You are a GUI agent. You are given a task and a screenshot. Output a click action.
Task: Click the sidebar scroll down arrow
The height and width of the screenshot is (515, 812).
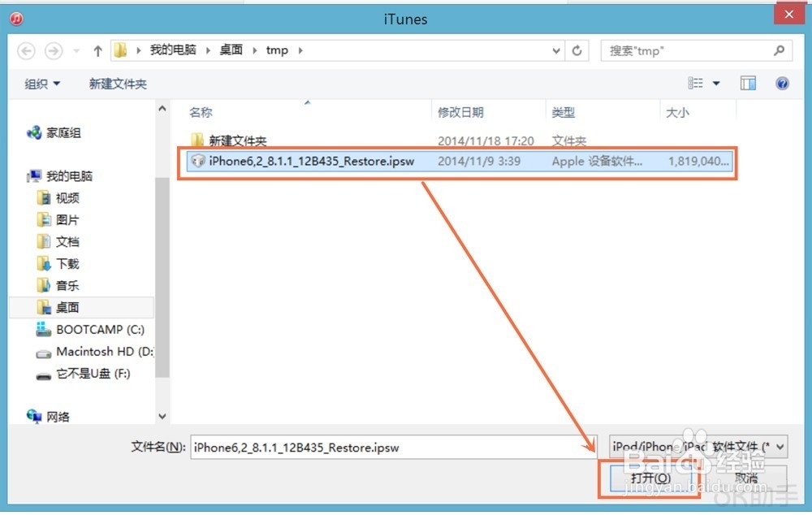coord(162,416)
